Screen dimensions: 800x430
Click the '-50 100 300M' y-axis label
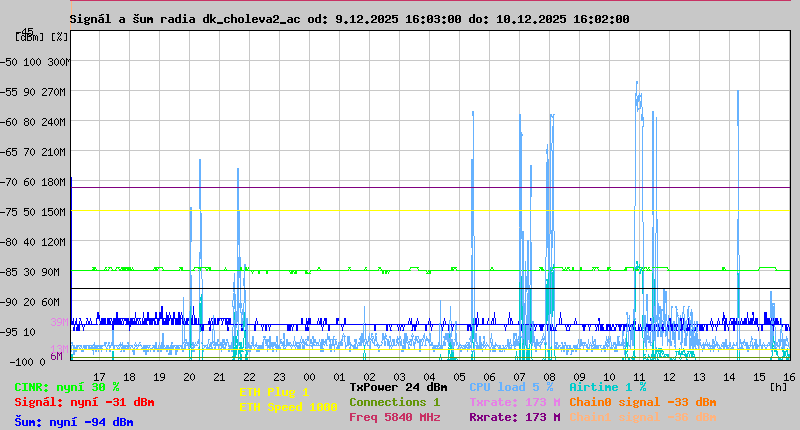tap(35, 62)
